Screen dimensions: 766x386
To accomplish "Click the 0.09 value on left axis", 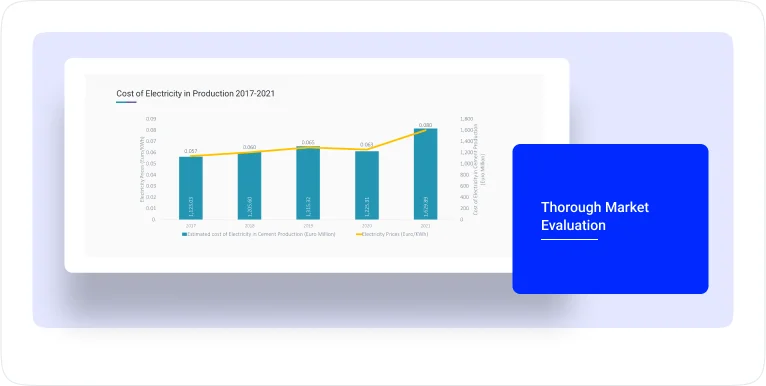I will pyautogui.click(x=151, y=119).
